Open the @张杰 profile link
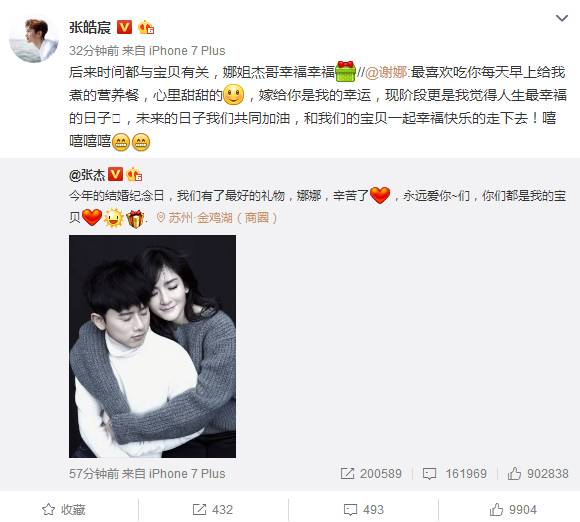The image size is (580, 522). 87,175
